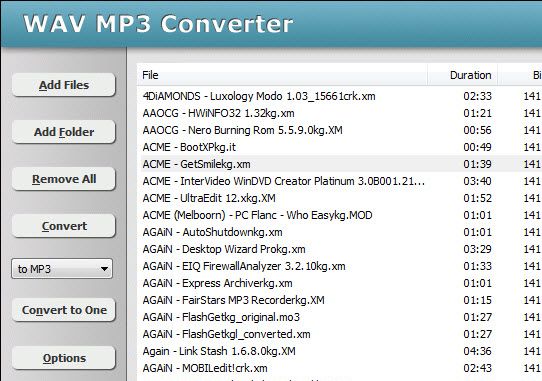Click duration 04:36 of Link Stash file
The image size is (542, 381).
click(477, 351)
